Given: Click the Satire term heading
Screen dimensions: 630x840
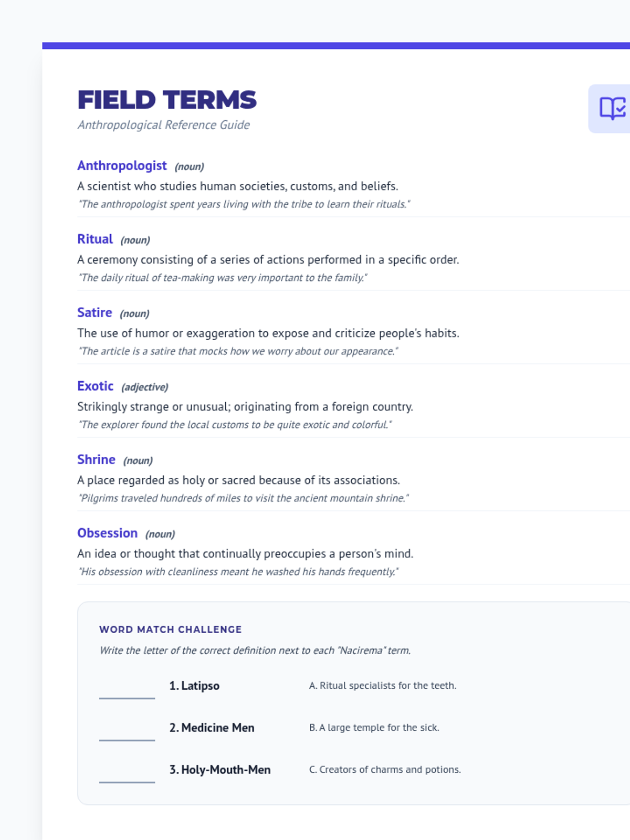Looking at the screenshot, I should pyautogui.click(x=94, y=313).
